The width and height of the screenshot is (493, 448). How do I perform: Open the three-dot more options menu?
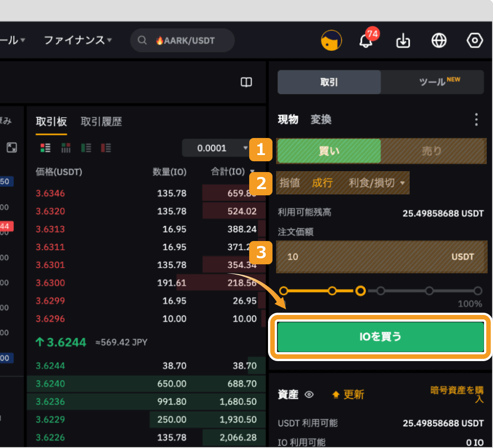[x=476, y=120]
